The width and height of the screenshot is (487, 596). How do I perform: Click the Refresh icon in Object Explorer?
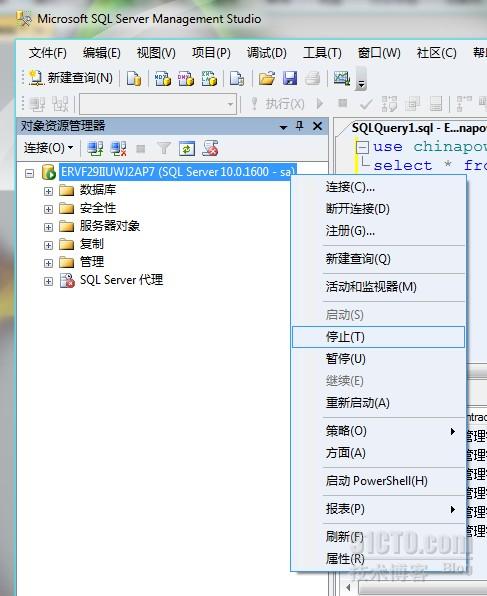(187, 149)
